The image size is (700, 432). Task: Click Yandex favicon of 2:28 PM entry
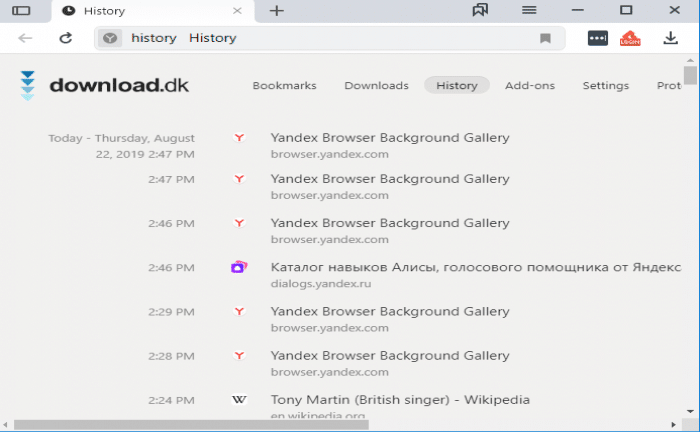click(x=239, y=355)
